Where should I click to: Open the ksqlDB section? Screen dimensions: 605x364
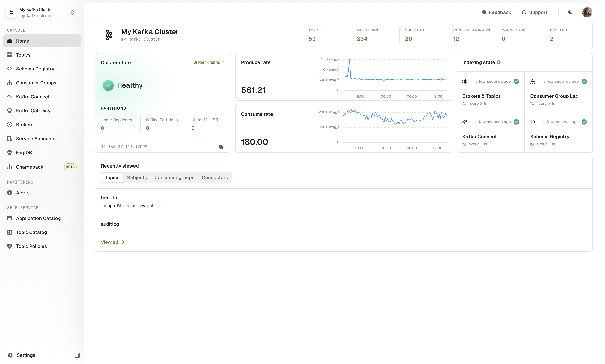[x=24, y=153]
